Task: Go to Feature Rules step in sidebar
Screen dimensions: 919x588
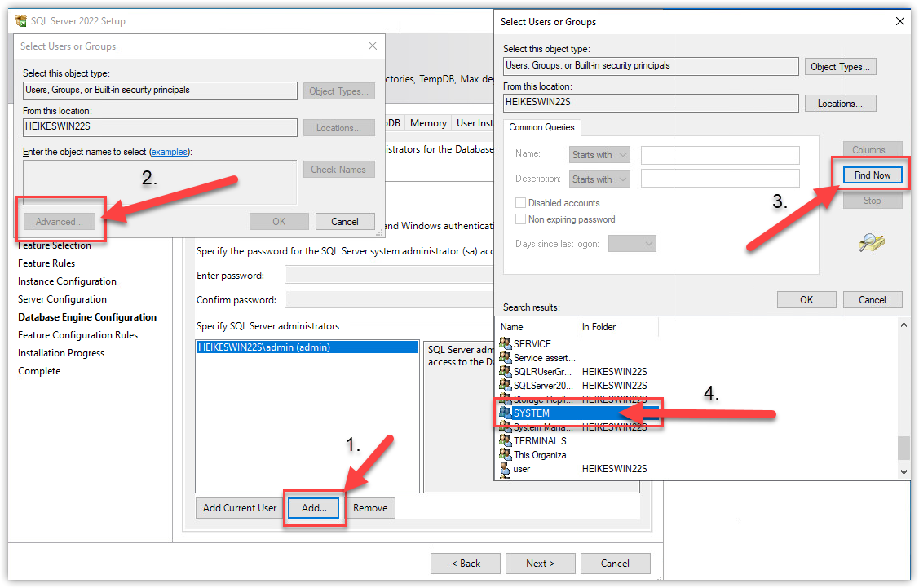Action: [x=46, y=263]
